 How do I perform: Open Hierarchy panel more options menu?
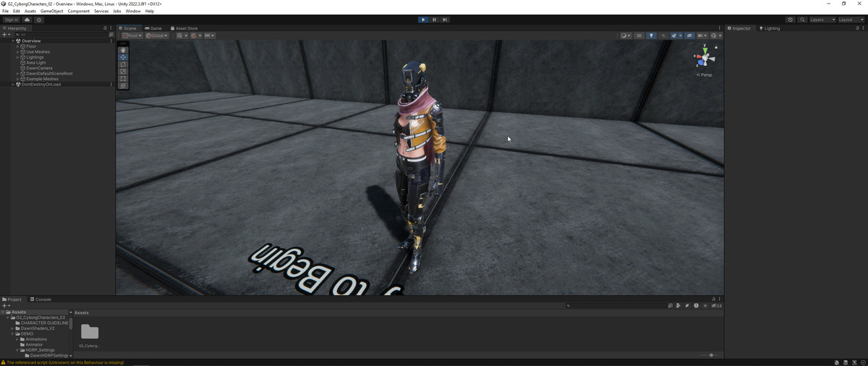[x=111, y=28]
